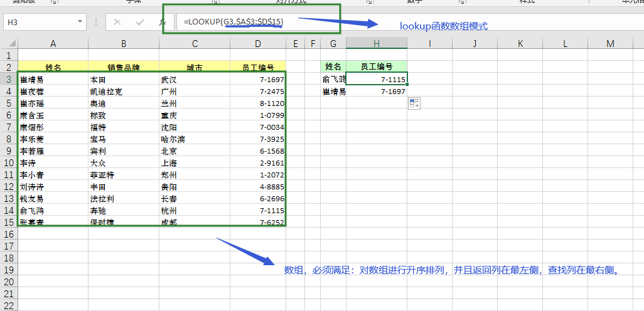Image resolution: width=644 pixels, height=311 pixels.
Task: Click cell H4 showing 7-1697
Action: (x=377, y=91)
